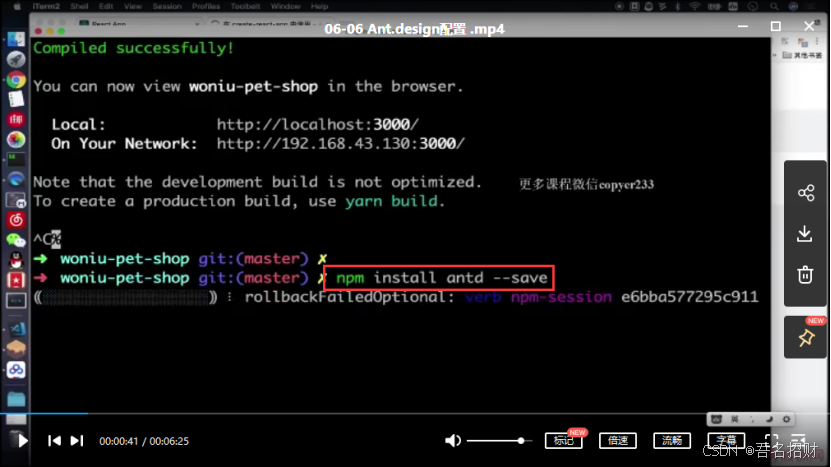831x467 pixels.
Task: Open the View menu
Action: tap(132, 6)
